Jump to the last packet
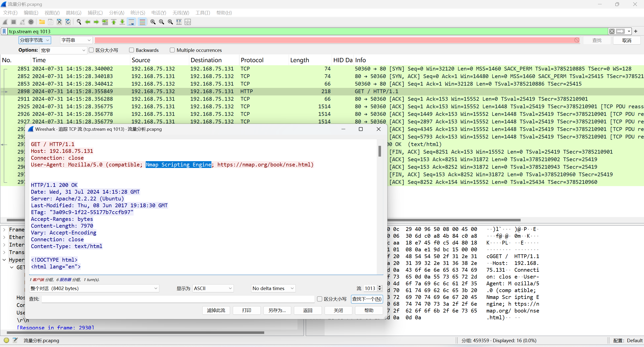The image size is (644, 347). (x=122, y=22)
